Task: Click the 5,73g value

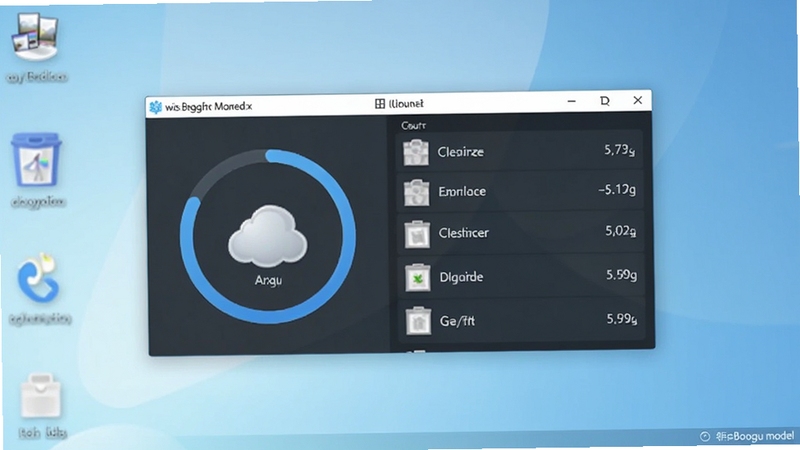Action: pos(619,150)
